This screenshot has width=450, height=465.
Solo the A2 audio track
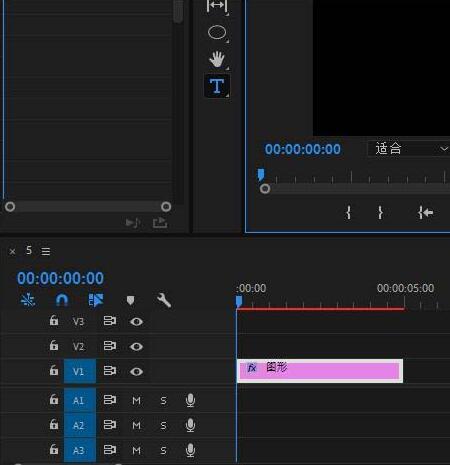pos(163,426)
